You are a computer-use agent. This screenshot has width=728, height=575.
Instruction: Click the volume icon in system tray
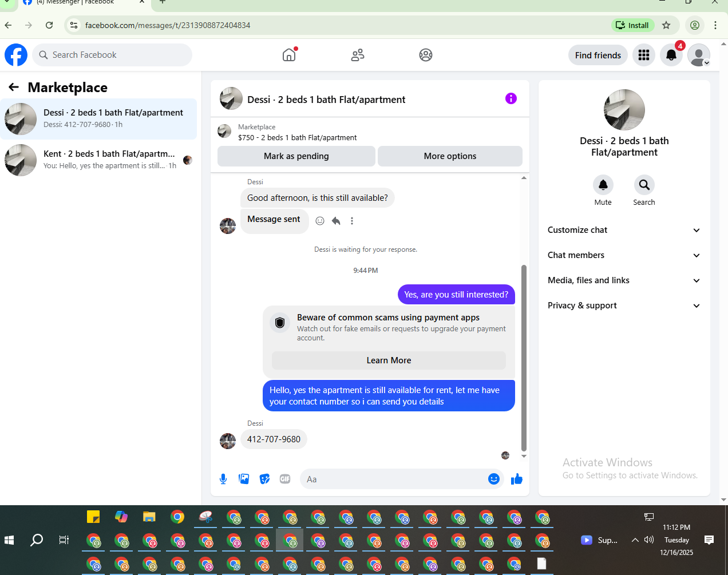(x=649, y=540)
